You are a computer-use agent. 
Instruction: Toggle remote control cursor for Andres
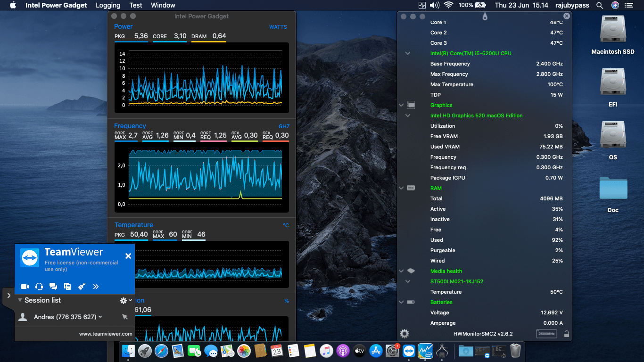coord(124,317)
